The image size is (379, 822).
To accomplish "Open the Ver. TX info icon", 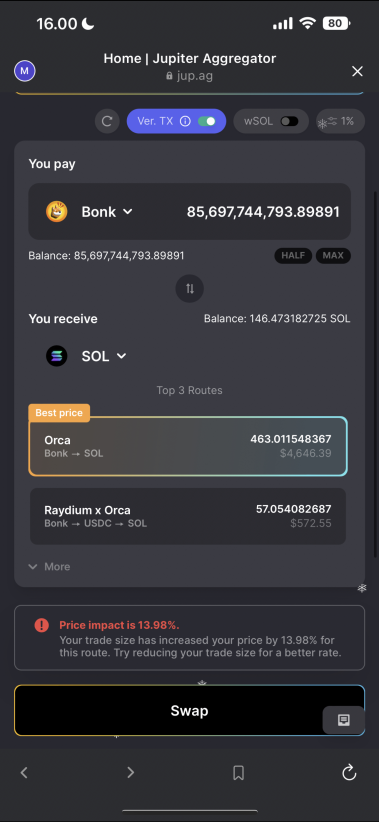I will click(185, 122).
